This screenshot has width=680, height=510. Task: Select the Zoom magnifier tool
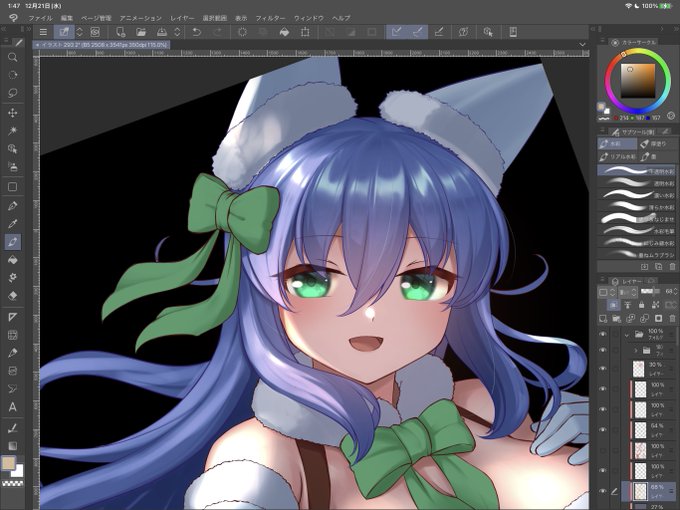[13, 57]
